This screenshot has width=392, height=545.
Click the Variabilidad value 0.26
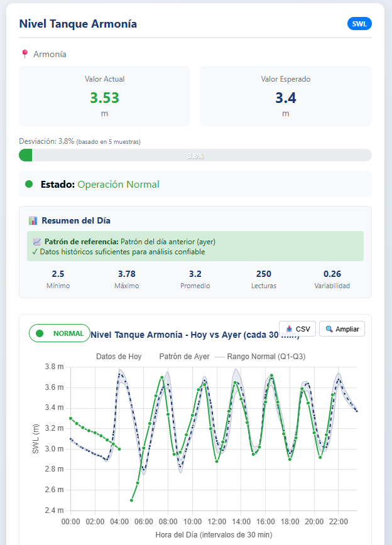click(332, 274)
